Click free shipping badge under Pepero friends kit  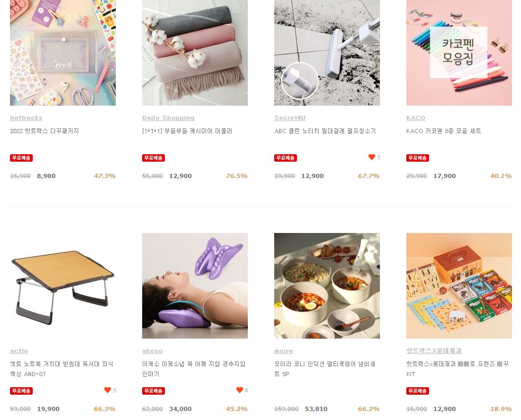tap(417, 391)
